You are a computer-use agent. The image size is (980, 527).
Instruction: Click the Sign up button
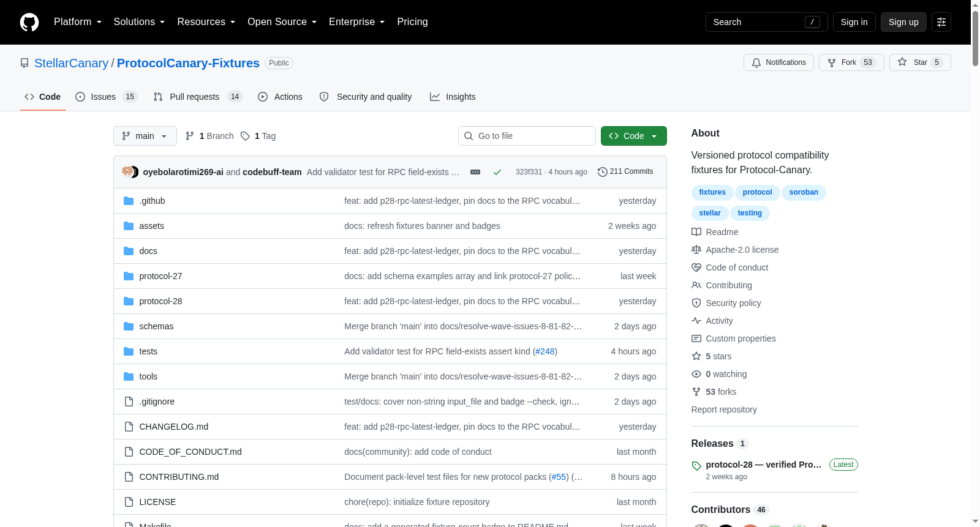pyautogui.click(x=903, y=22)
